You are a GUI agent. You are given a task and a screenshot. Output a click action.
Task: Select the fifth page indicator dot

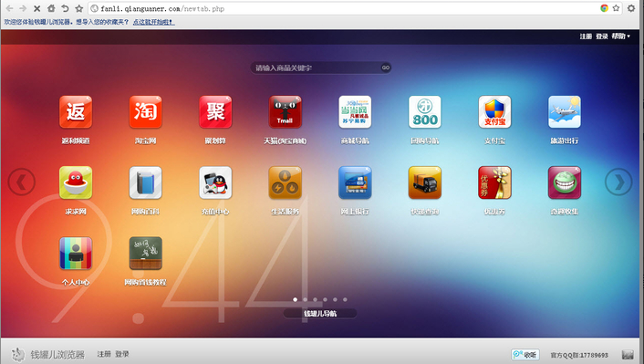click(335, 299)
